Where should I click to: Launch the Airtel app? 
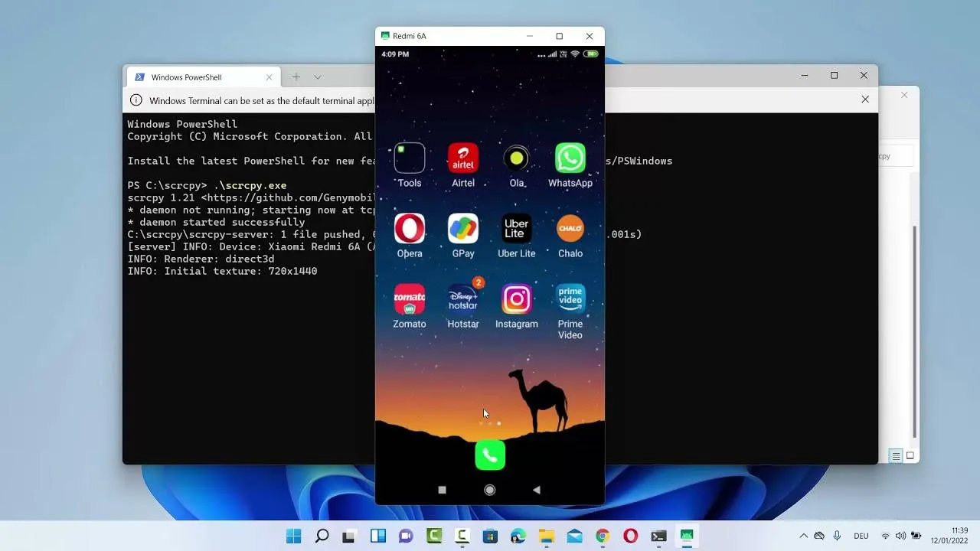pos(463,158)
